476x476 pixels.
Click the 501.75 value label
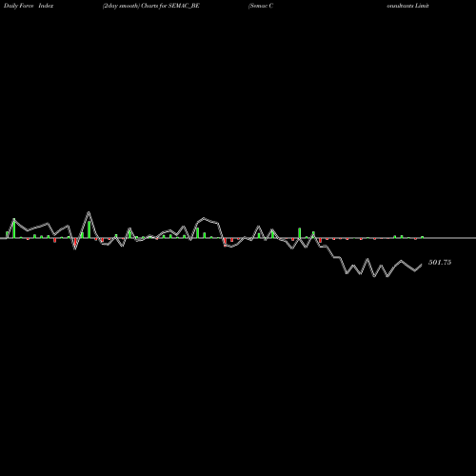point(440,262)
